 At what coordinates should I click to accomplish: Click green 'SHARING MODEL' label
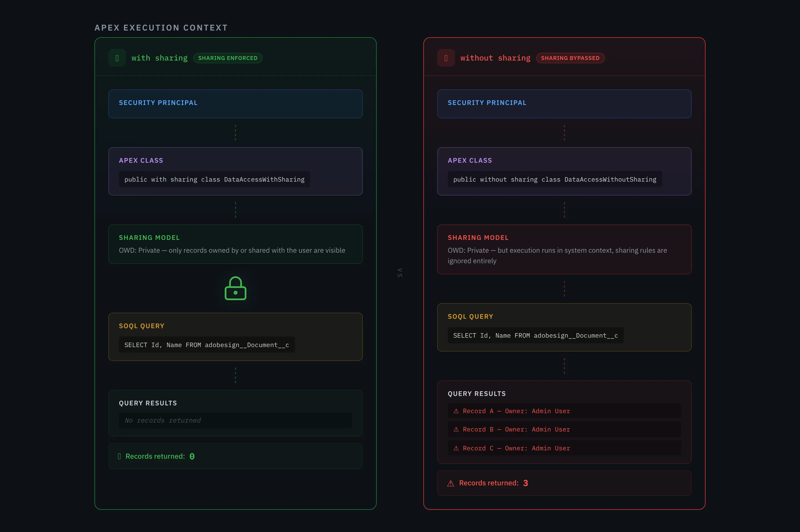pos(149,238)
